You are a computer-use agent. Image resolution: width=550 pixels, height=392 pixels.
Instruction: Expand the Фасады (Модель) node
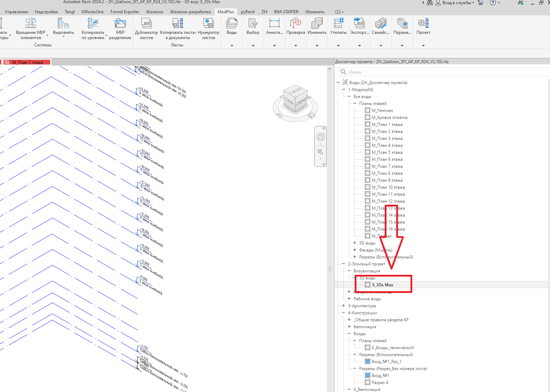click(355, 250)
